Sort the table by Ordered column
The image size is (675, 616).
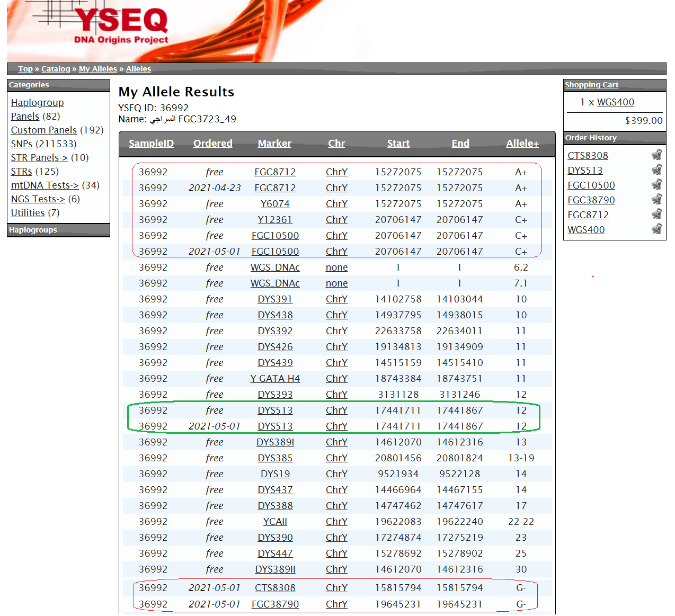[x=212, y=144]
